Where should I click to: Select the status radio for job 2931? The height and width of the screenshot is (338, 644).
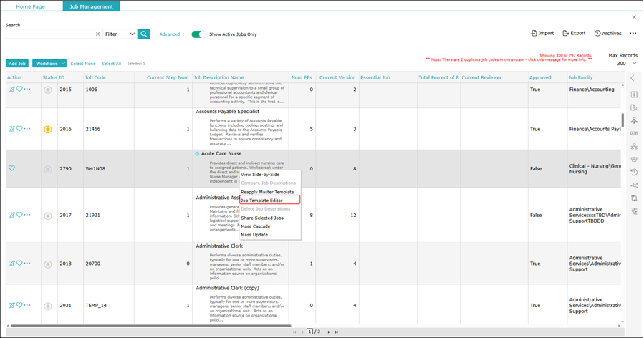(48, 306)
